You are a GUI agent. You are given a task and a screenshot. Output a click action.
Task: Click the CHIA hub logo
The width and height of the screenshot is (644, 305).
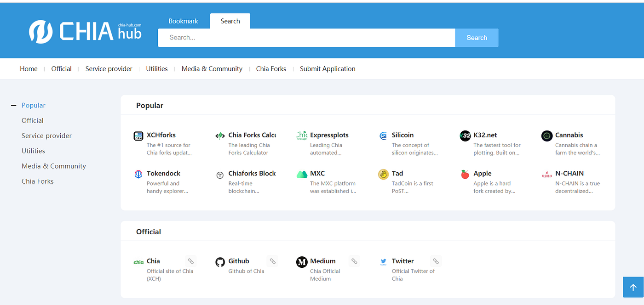(86, 32)
